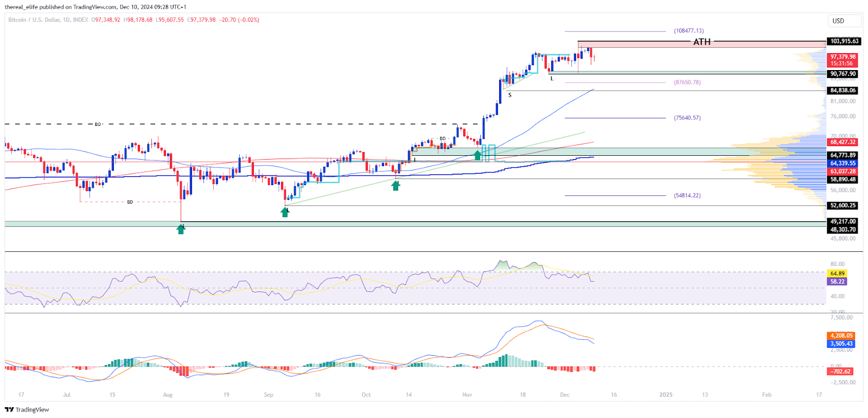Click the (108477.13) projection label

point(688,31)
